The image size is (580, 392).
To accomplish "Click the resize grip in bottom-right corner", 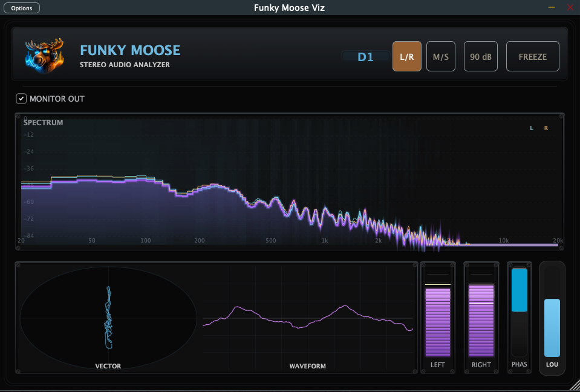I will pos(573,385).
